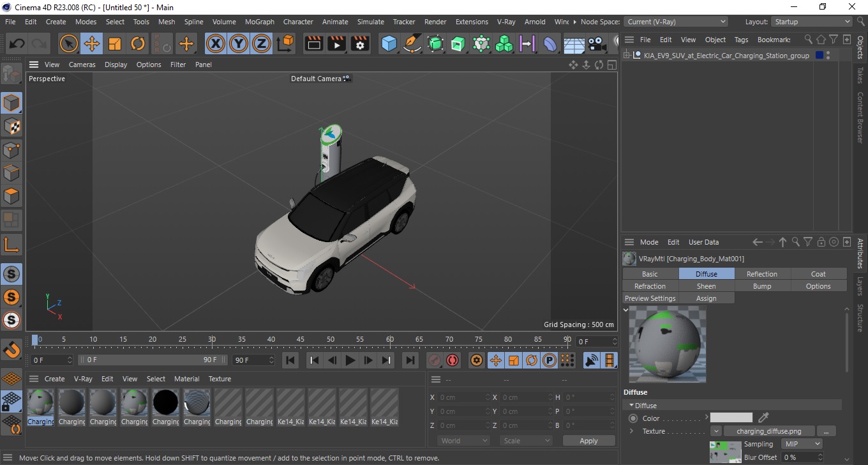Open the Bend deformer icon
868x465 pixels.
point(550,43)
